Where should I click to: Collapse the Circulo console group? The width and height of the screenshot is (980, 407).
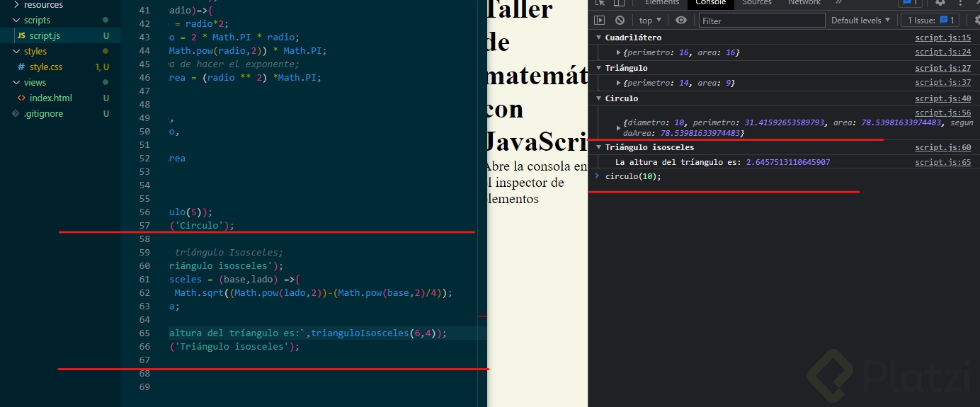[x=598, y=98]
